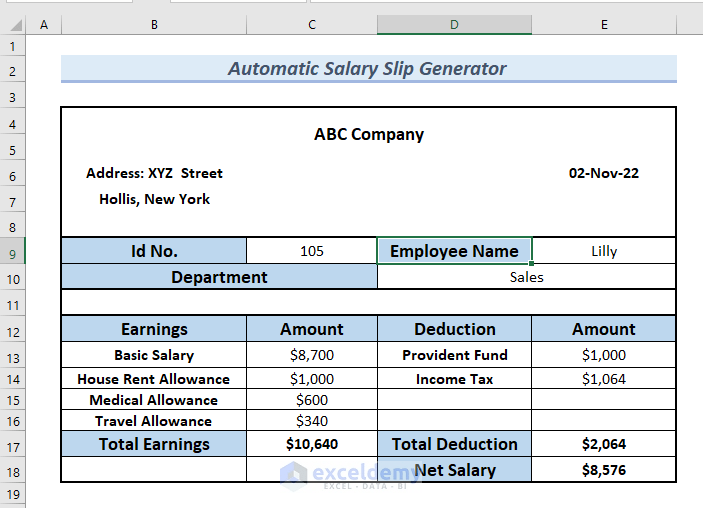Click the Id value cell 105

tap(312, 251)
